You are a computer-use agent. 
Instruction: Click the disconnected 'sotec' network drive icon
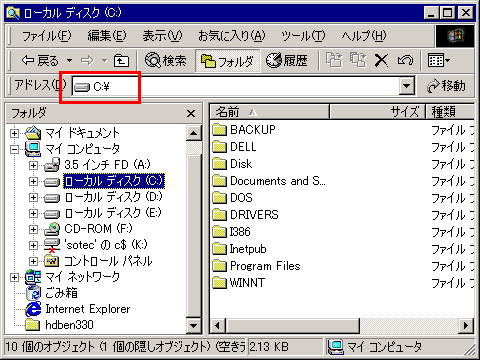(52, 245)
